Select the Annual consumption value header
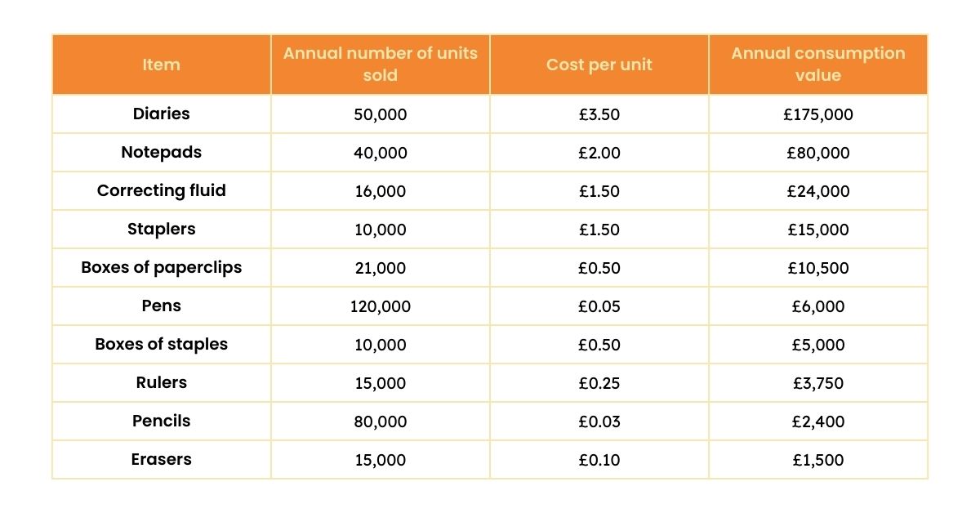 point(817,65)
